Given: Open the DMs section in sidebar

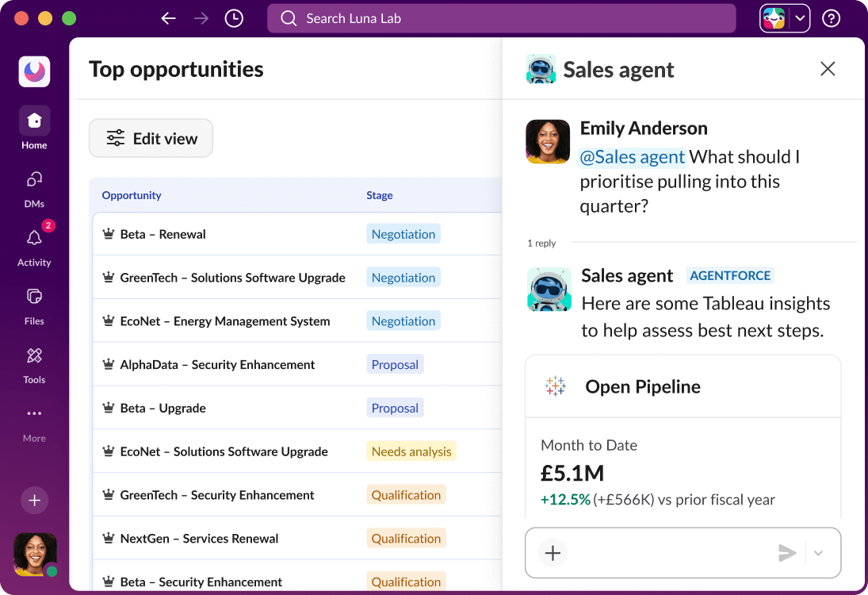Looking at the screenshot, I should click(33, 189).
